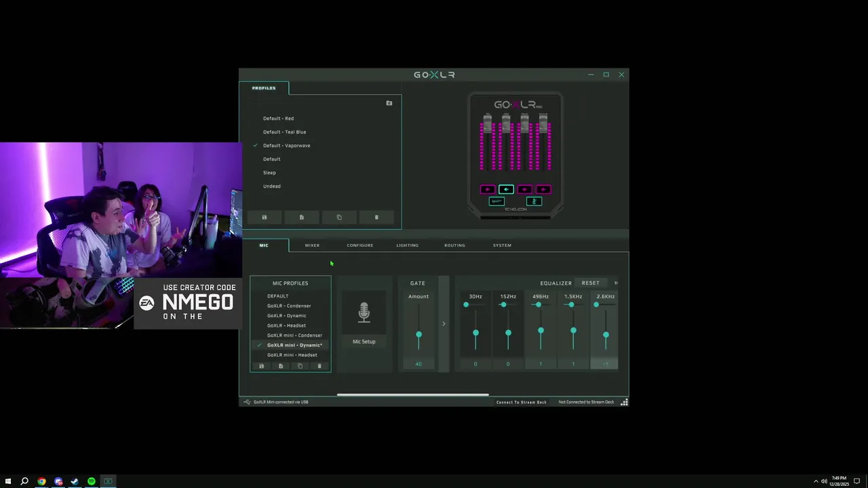Toggle fourth mute button on GoXLR device
Image resolution: width=868 pixels, height=488 pixels.
tap(543, 189)
